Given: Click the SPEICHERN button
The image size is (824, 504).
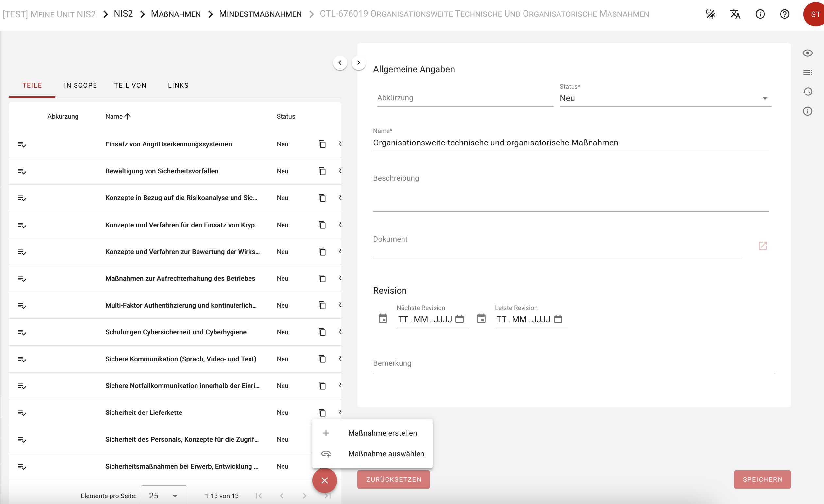Looking at the screenshot, I should [762, 479].
